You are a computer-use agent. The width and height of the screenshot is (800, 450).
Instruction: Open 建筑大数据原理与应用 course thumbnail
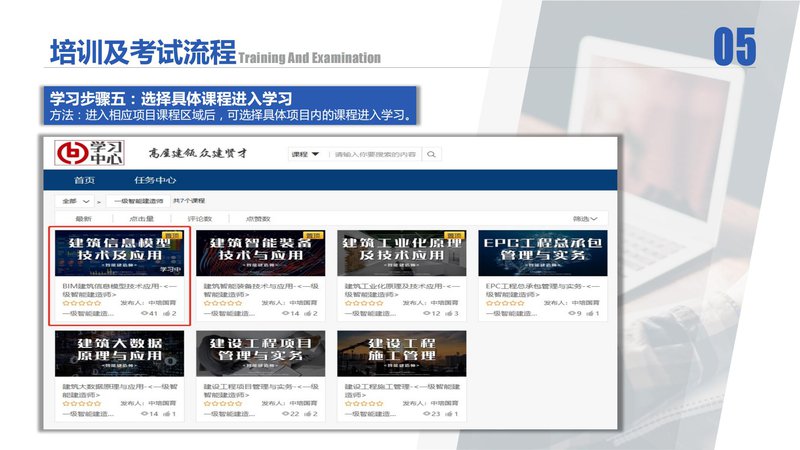(x=119, y=354)
